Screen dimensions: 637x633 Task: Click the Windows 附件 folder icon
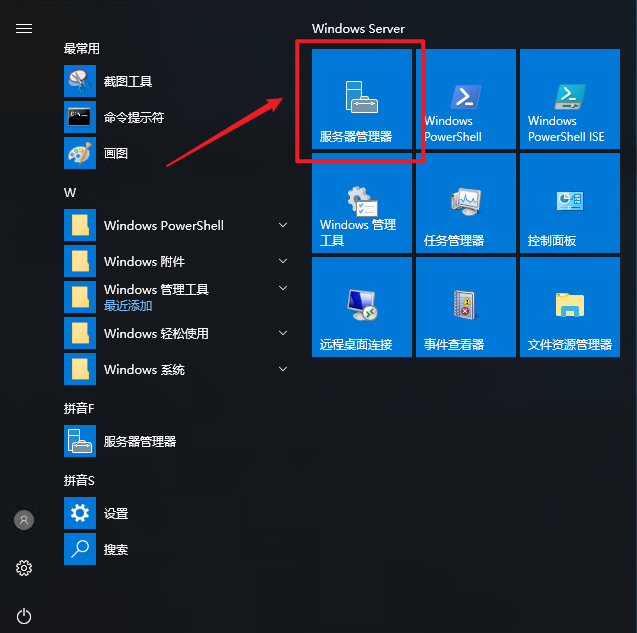click(80, 261)
